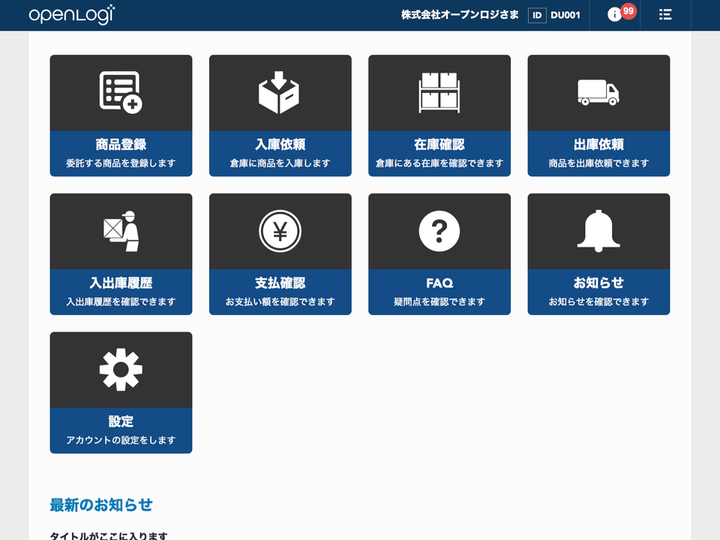This screenshot has height=540, width=720.
Task: Click the openLogi logo
Action: 72,15
